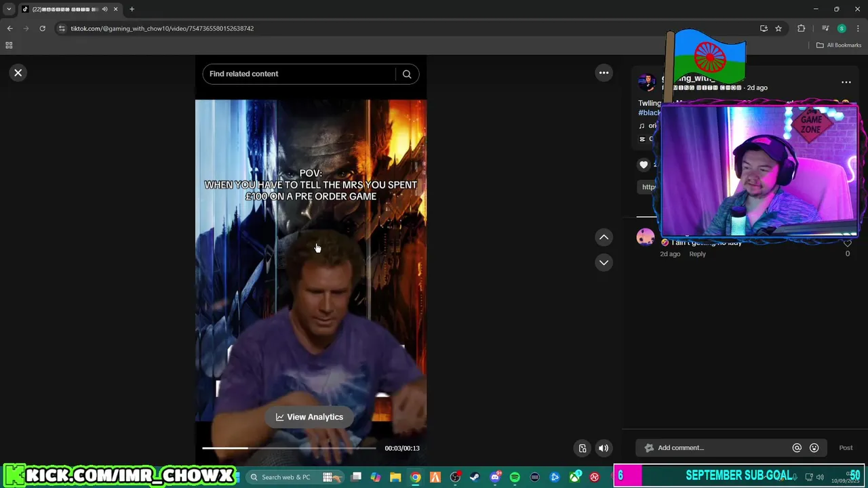
Task: Toggle auto-scroll icon beside volume
Action: pos(582,448)
